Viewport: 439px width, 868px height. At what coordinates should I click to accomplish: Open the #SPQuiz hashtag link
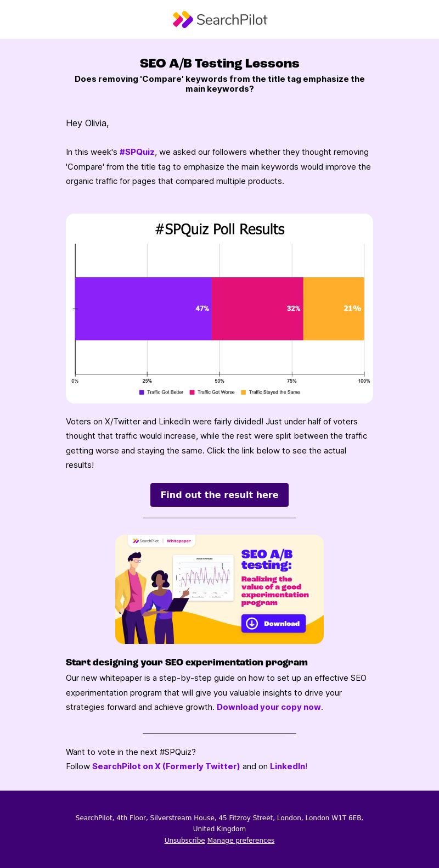click(137, 152)
